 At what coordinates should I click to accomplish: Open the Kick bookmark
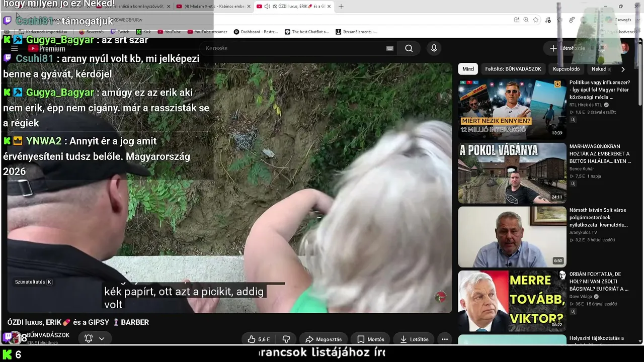click(x=143, y=32)
